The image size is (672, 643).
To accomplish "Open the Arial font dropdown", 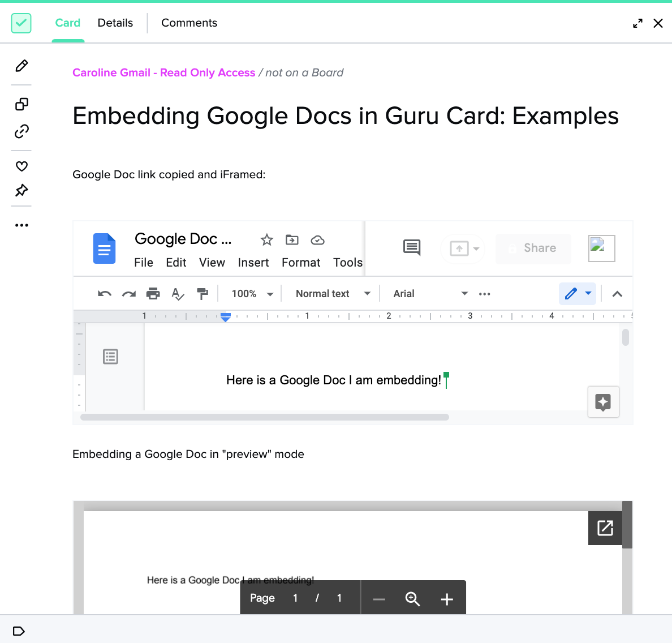I will tap(430, 294).
